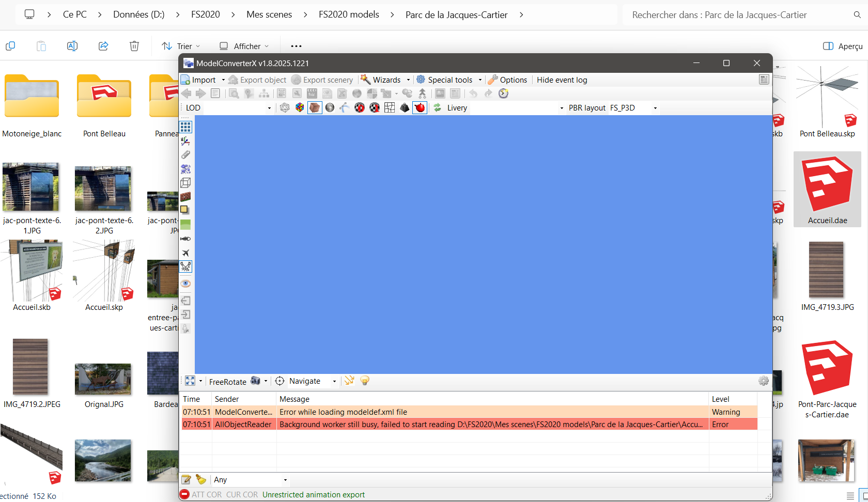The height and width of the screenshot is (502, 868).
Task: Toggle the crossed light-poles icon in side toolbar
Action: click(x=185, y=266)
